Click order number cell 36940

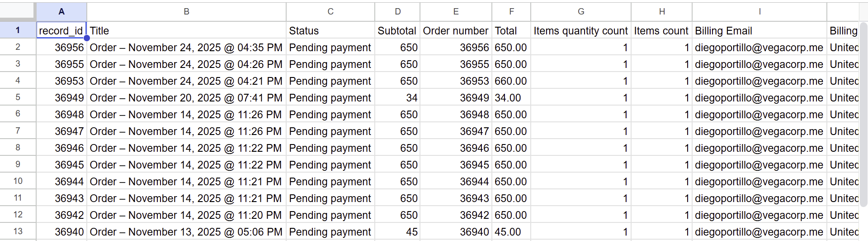[x=456, y=232]
